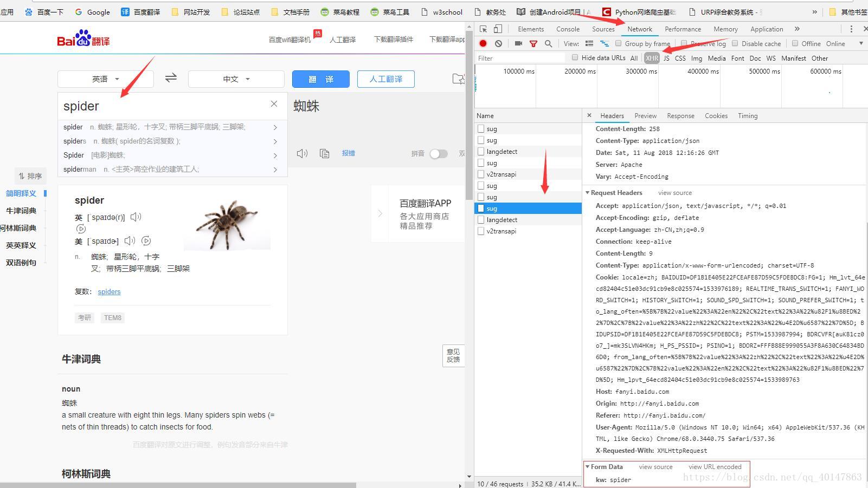Click view URL encoded in Form Data
Viewport: 868px width, 488px height.
tap(715, 467)
